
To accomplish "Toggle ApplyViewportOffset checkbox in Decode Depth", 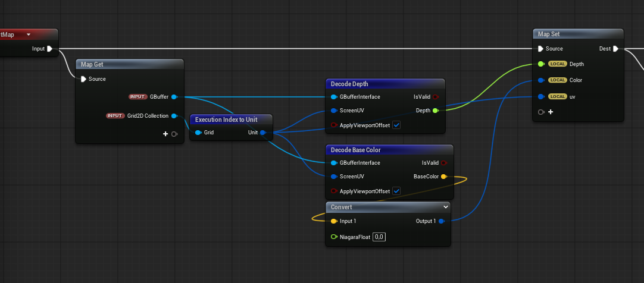I will [396, 125].
